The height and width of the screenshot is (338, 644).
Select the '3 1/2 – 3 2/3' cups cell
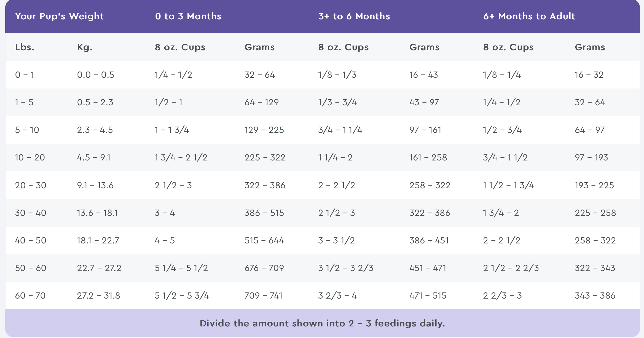[x=346, y=268]
